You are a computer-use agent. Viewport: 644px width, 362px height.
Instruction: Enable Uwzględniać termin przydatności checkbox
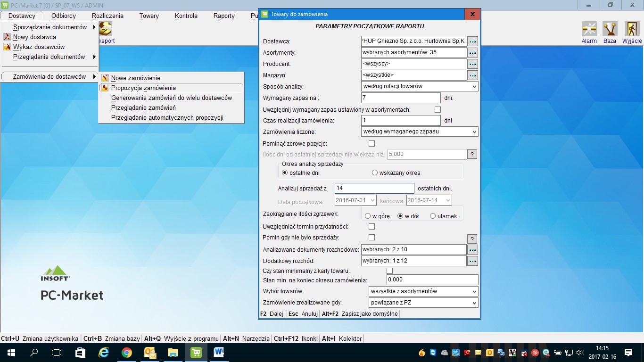tap(372, 227)
